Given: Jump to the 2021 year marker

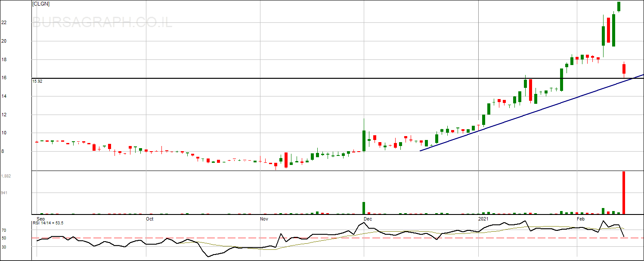Looking at the screenshot, I should point(484,219).
